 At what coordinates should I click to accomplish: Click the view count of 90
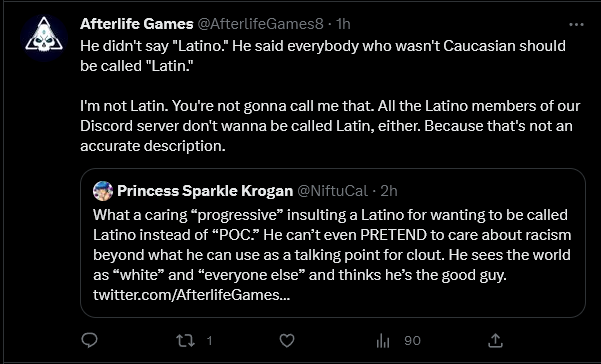click(412, 340)
